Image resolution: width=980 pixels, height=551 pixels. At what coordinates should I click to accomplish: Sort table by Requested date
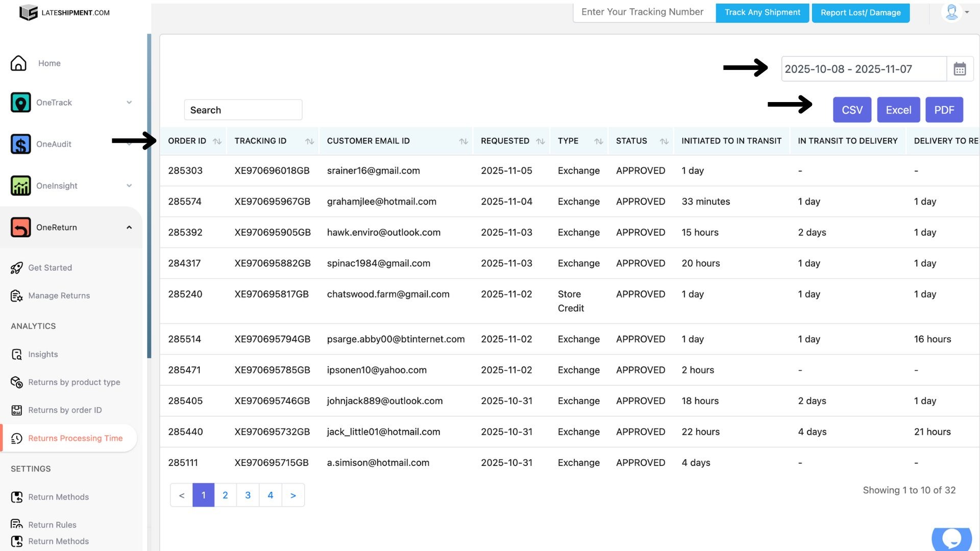pyautogui.click(x=541, y=141)
